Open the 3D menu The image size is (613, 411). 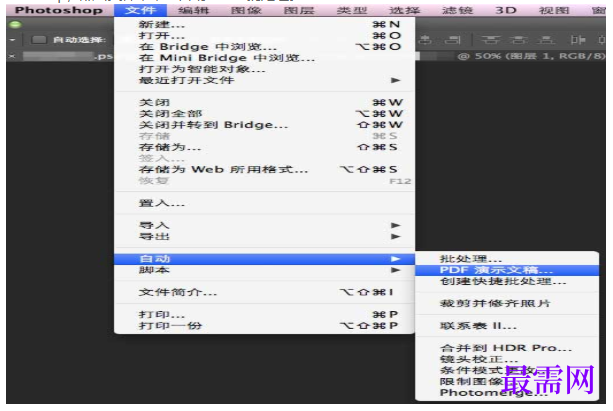[506, 10]
